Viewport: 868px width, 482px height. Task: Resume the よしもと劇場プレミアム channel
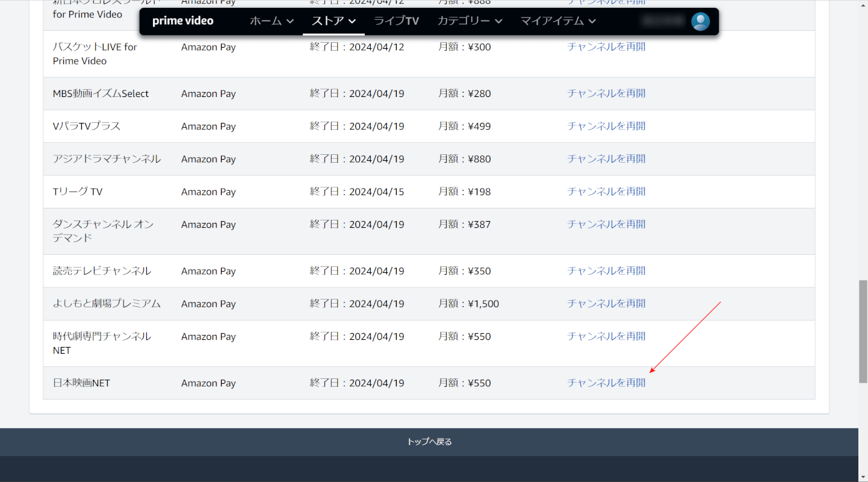click(606, 304)
